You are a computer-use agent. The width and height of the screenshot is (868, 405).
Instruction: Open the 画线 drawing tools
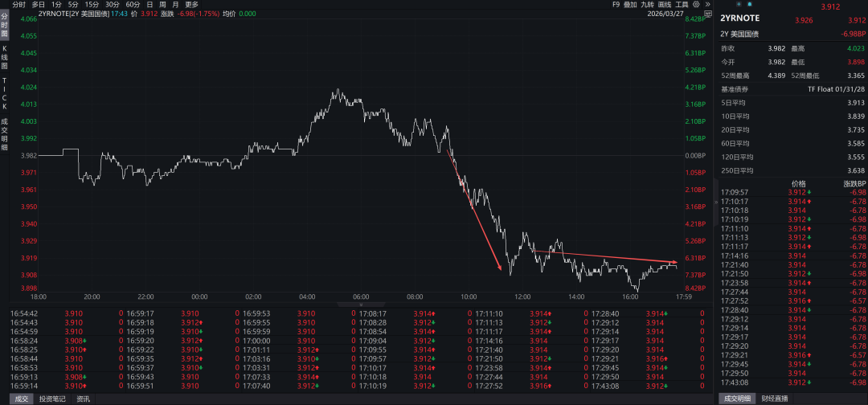coord(664,4)
